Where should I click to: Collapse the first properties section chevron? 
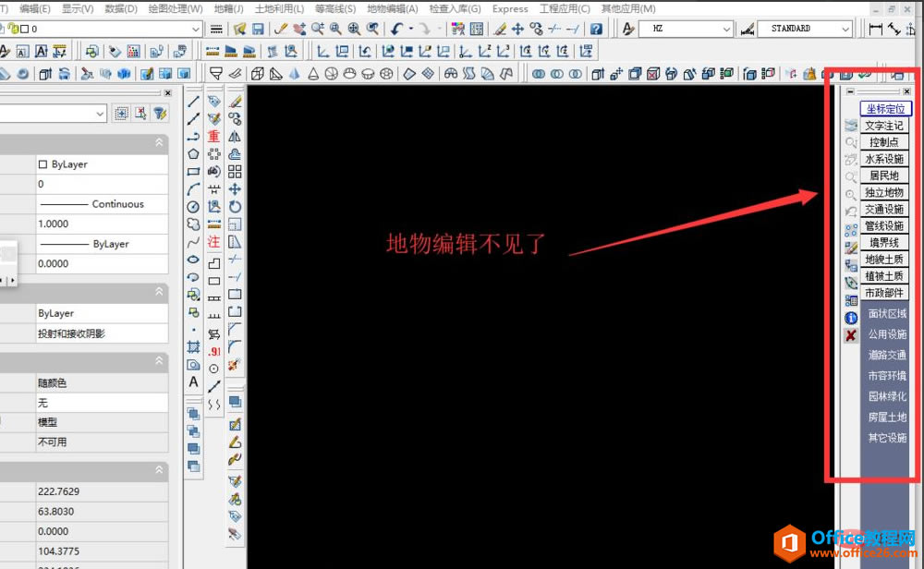tap(159, 142)
